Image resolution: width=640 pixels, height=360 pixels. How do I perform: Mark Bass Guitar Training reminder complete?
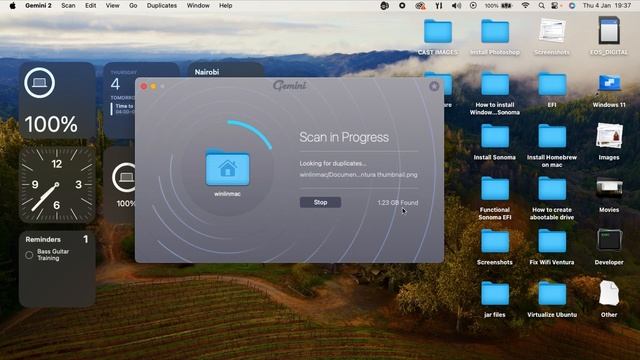29,255
